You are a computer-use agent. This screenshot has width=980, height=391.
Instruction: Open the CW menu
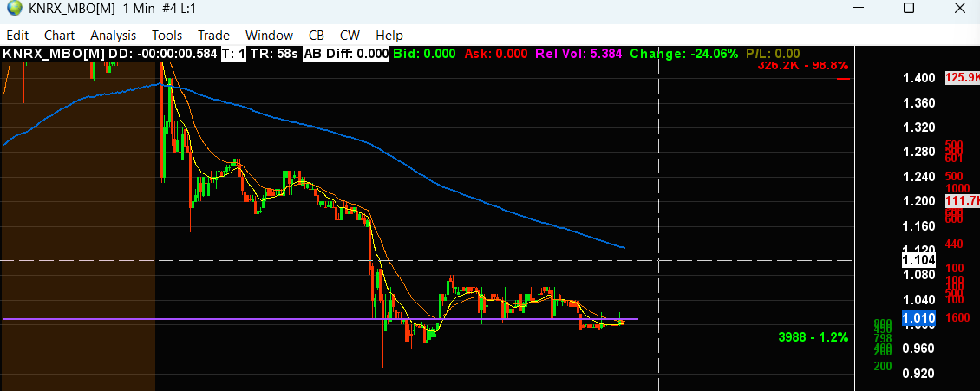click(350, 35)
